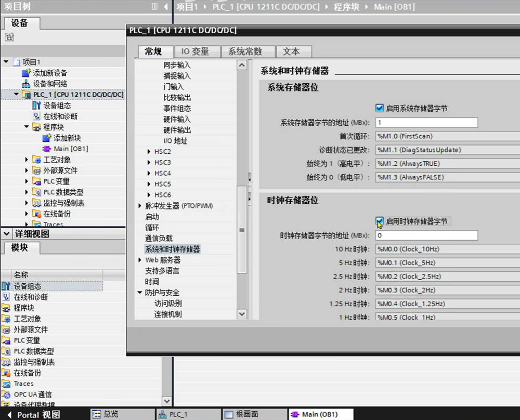Viewport: 520px width, 420px height.
Task: Click 添加新块 icon under 程序块
Action: tap(48, 138)
